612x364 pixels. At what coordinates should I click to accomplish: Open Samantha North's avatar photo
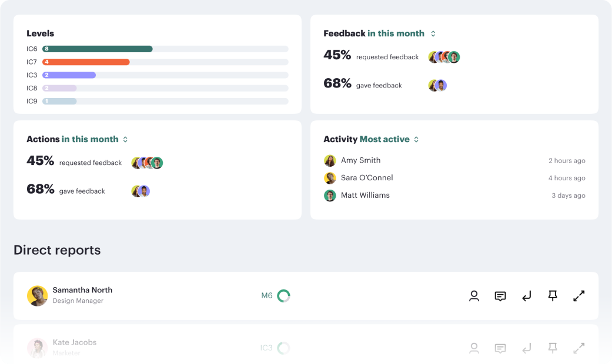[38, 296]
